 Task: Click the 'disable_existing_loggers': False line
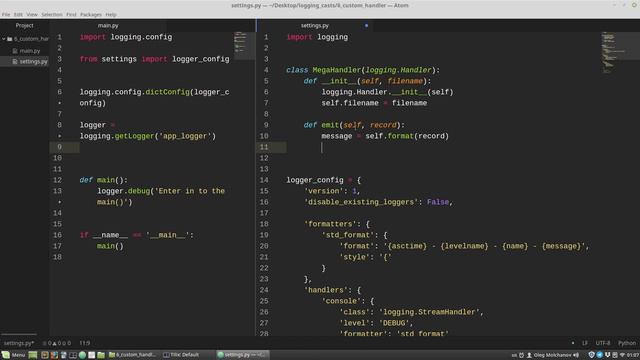pos(378,202)
